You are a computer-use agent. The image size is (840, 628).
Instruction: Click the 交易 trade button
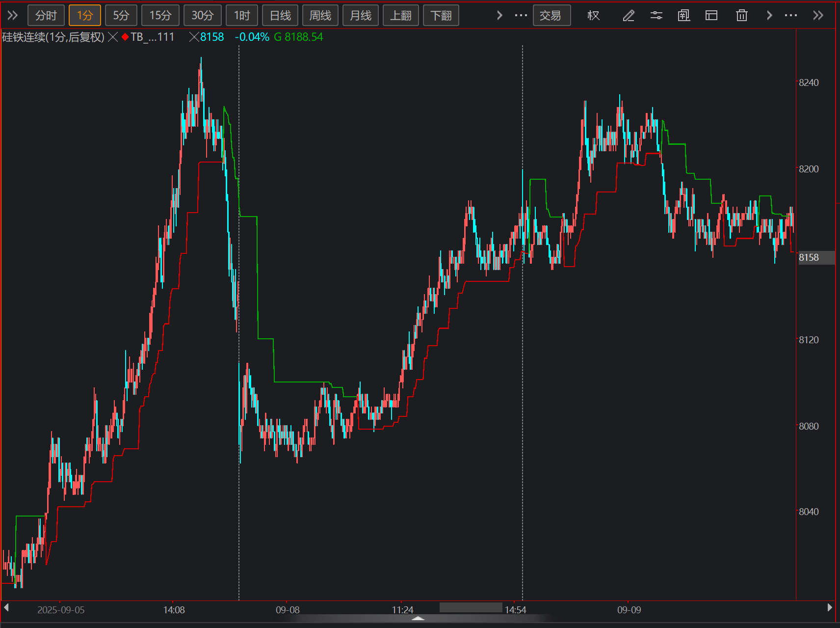(551, 16)
